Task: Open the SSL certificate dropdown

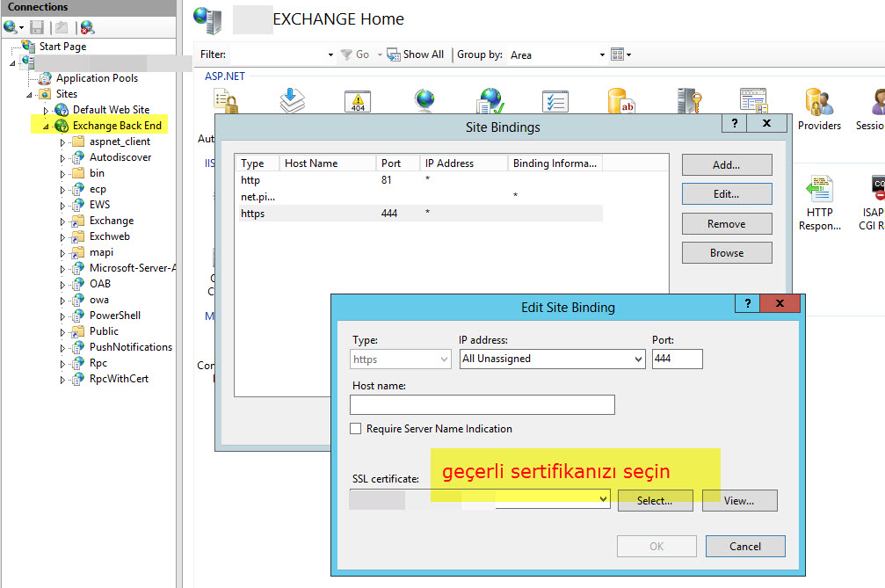Action: 480,499
